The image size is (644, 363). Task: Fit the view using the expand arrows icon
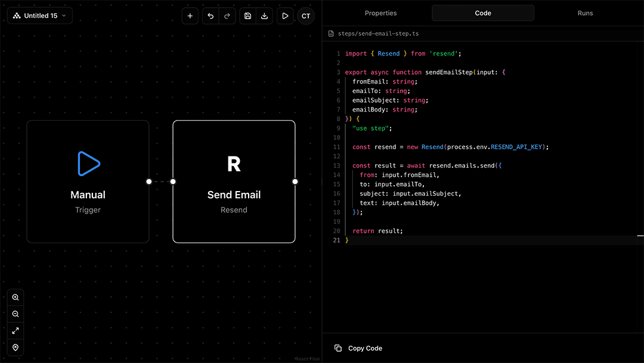16,331
